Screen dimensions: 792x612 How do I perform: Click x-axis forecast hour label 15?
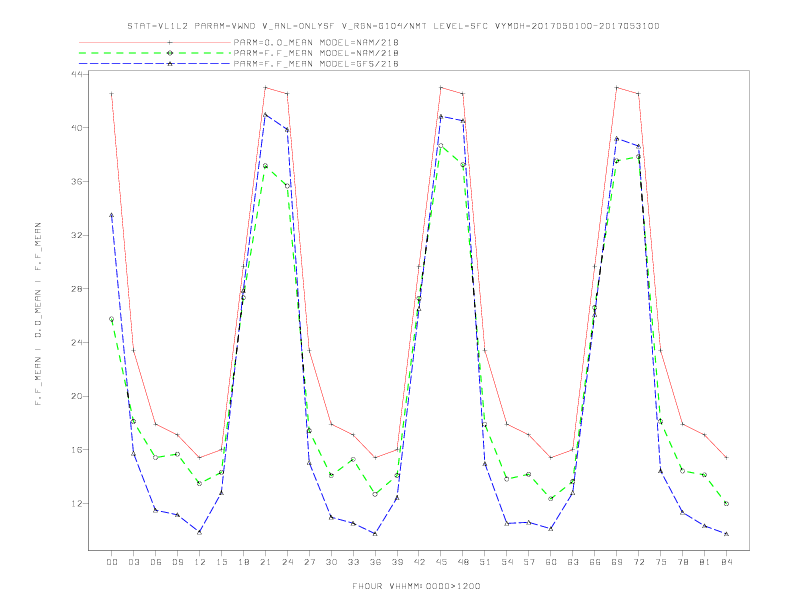(221, 562)
